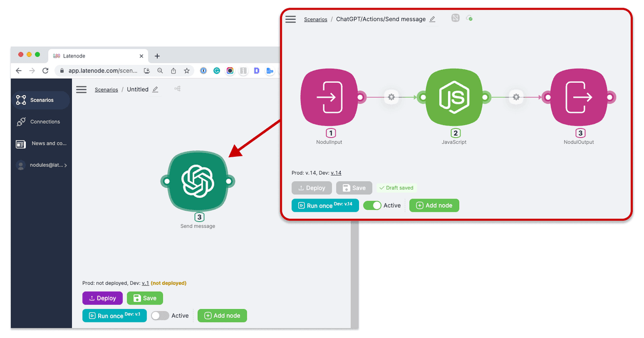
Task: Open hamburger menu in the popup panel
Action: [x=290, y=19]
